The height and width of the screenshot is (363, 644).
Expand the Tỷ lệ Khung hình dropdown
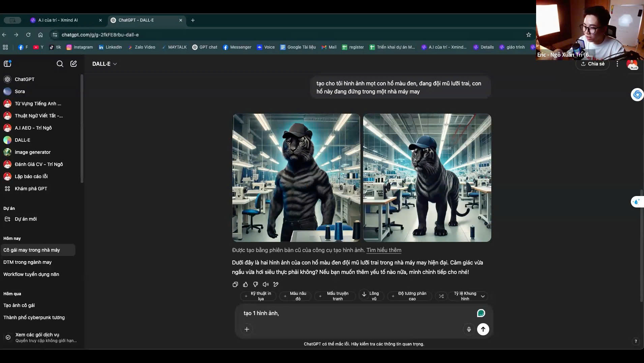(482, 296)
